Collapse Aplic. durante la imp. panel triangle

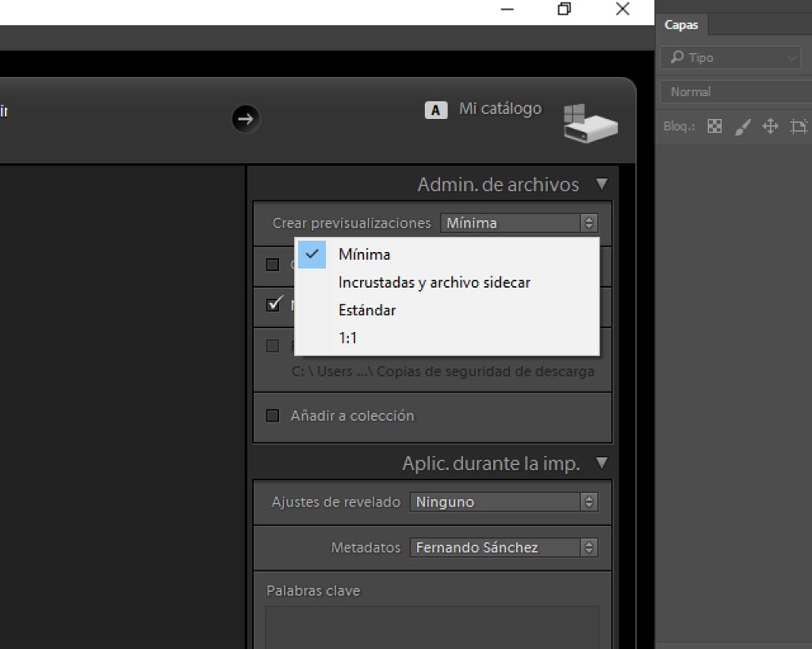click(602, 463)
